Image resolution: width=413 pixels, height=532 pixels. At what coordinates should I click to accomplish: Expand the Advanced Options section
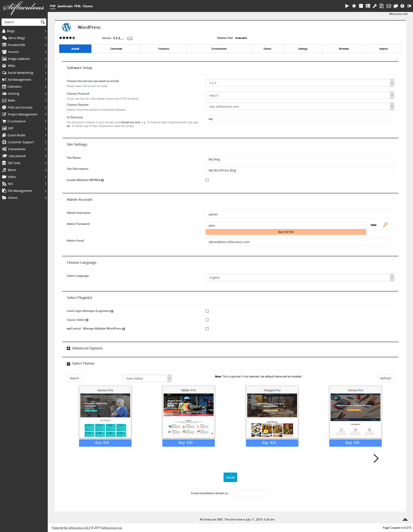click(68, 348)
